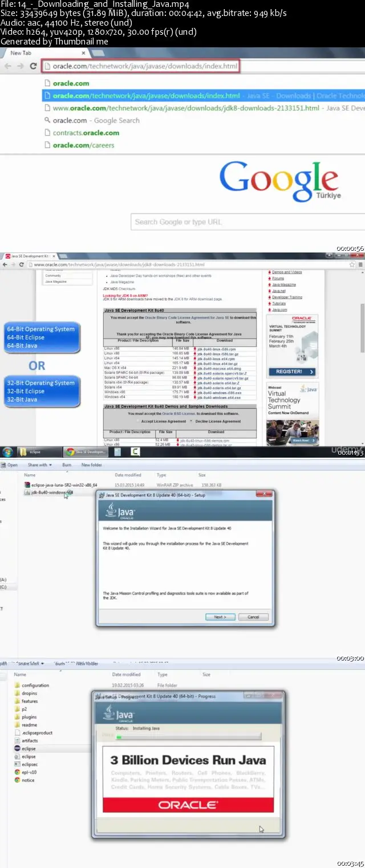Click the Burn button in the Explorer toolbar

66,465
